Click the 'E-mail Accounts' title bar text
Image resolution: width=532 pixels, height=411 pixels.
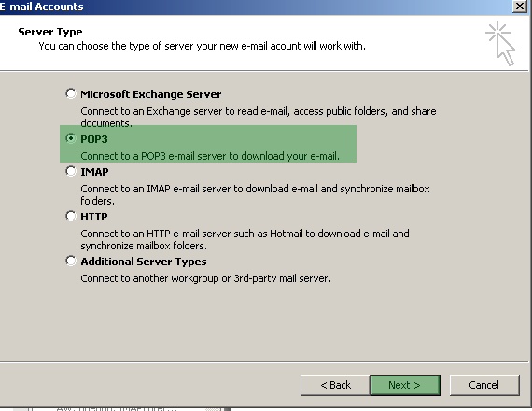pyautogui.click(x=41, y=7)
